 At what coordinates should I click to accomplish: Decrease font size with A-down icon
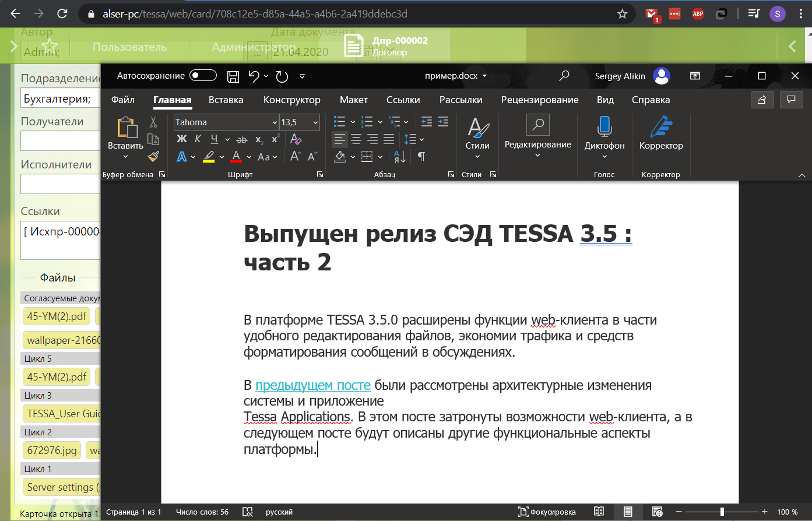click(x=312, y=156)
